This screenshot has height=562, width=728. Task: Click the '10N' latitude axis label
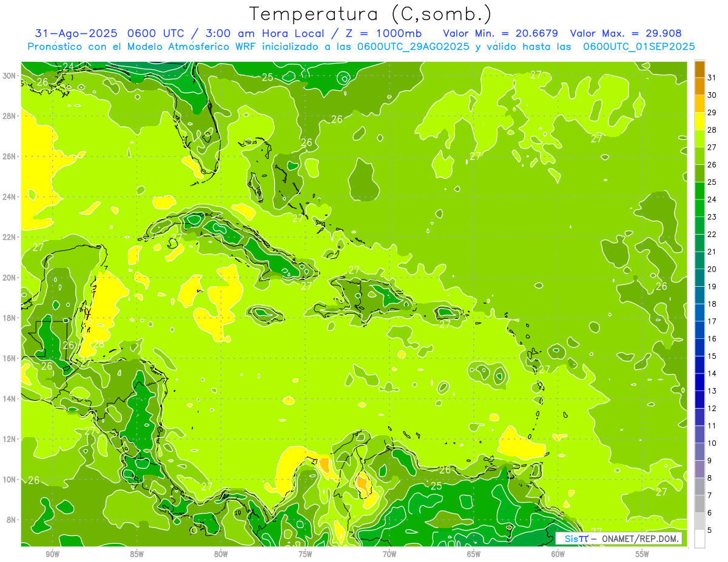coord(10,480)
